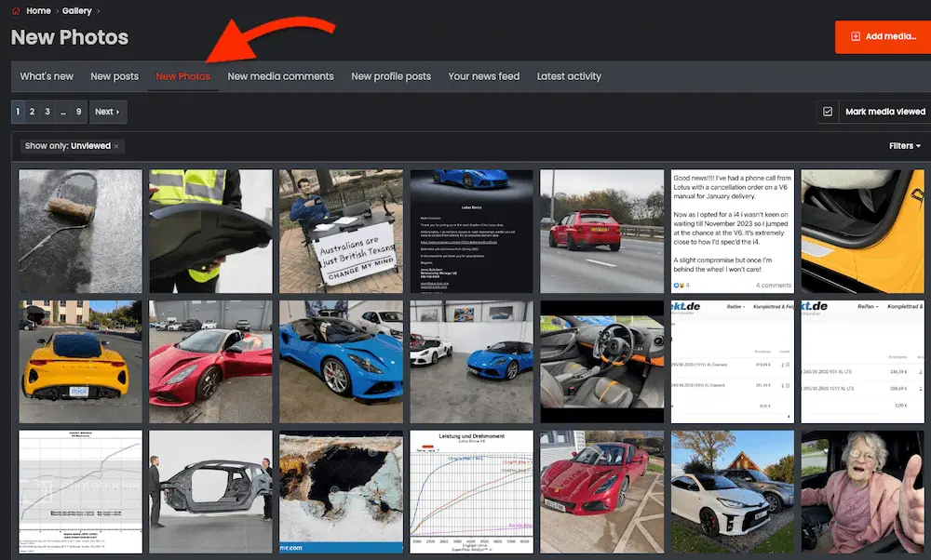This screenshot has width=931, height=560.
Task: Open the red hatchback on highway photo
Action: 601,231
